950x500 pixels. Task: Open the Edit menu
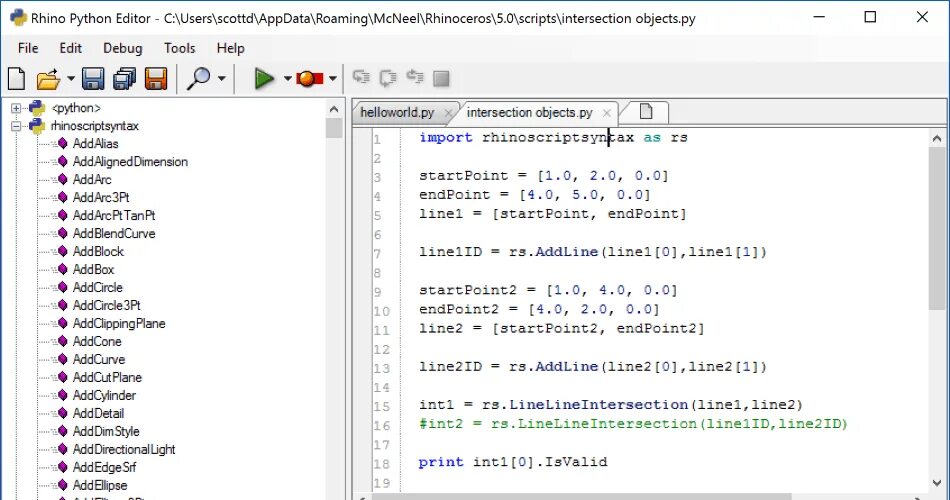[70, 48]
